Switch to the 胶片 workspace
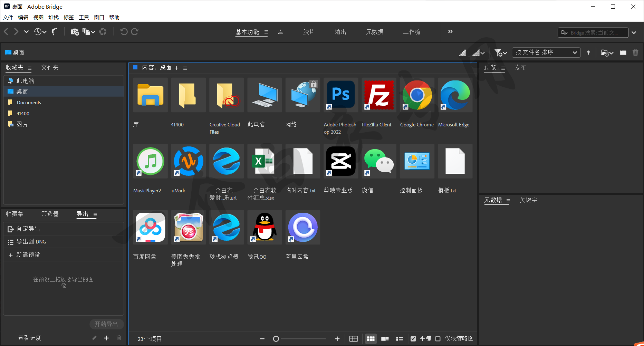Screen dimensions: 644x346 point(309,32)
